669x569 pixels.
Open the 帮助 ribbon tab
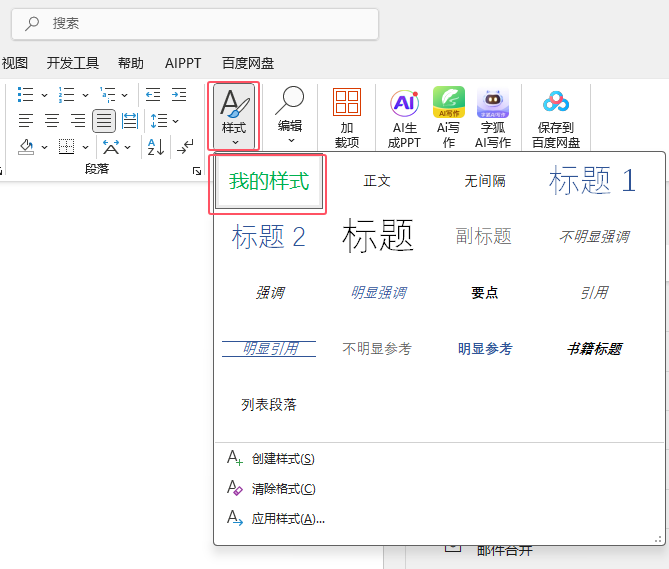(x=131, y=63)
